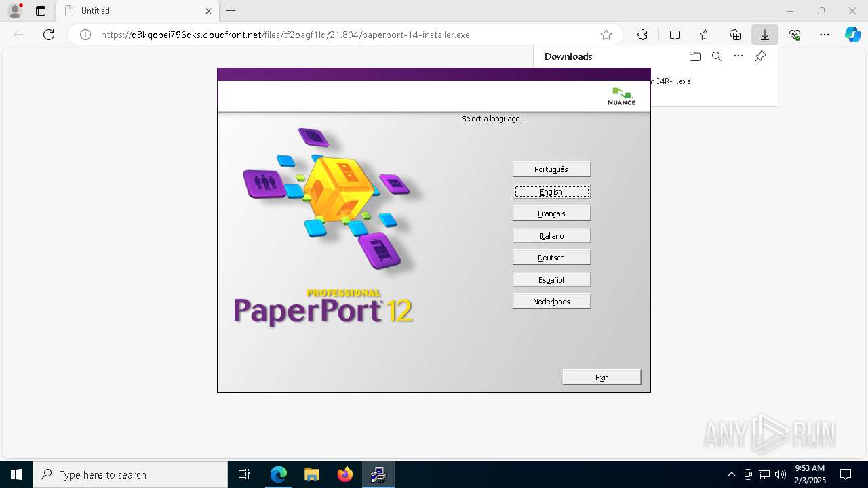868x488 pixels.
Task: Choose Deutsch language button
Action: [551, 258]
